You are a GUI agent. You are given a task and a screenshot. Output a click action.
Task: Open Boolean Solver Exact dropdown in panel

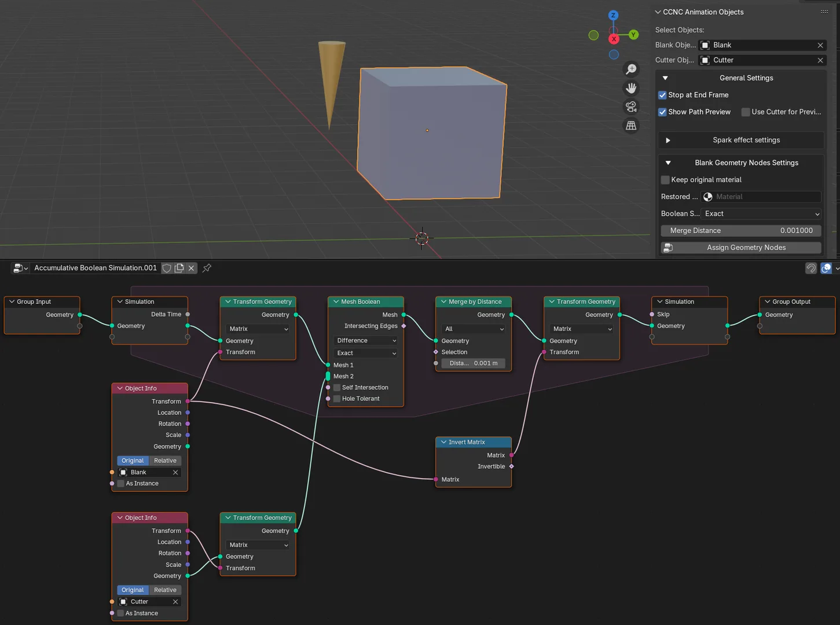pos(761,214)
